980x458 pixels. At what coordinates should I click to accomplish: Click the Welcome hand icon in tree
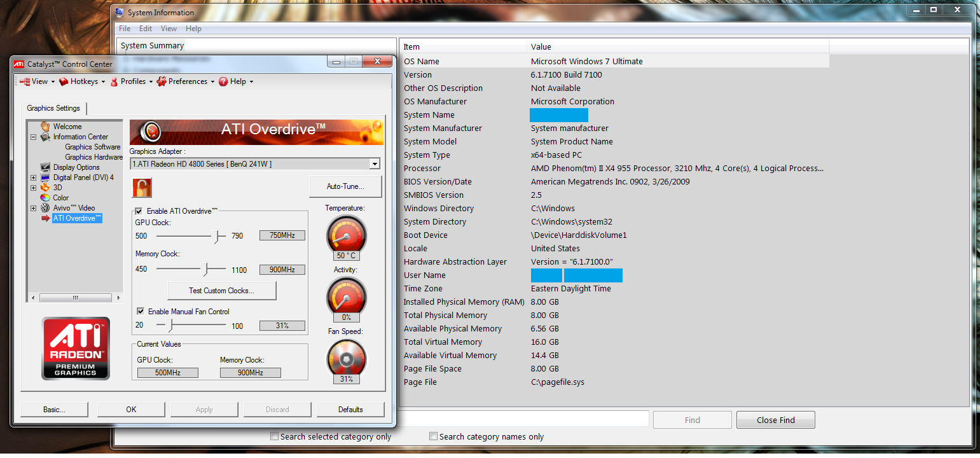45,127
